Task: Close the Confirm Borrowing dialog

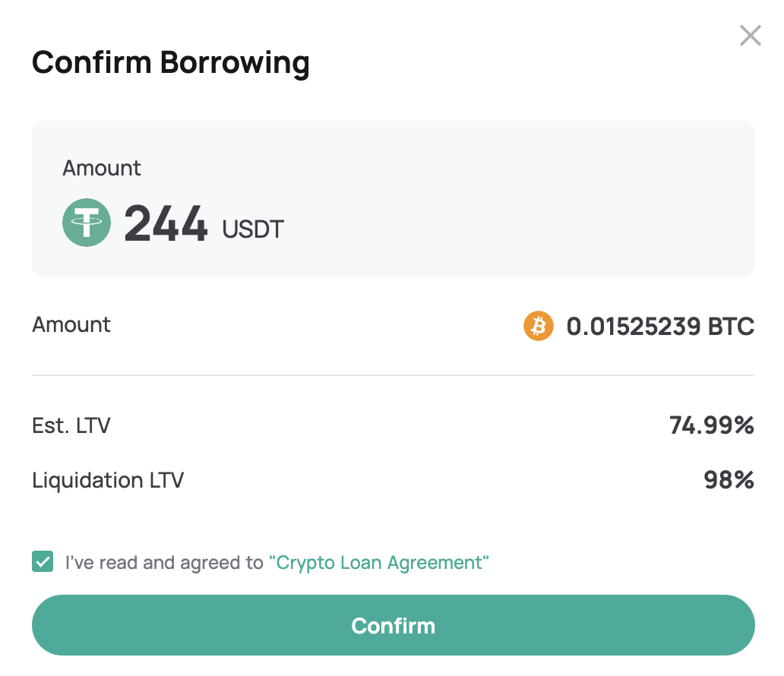Action: point(750,36)
